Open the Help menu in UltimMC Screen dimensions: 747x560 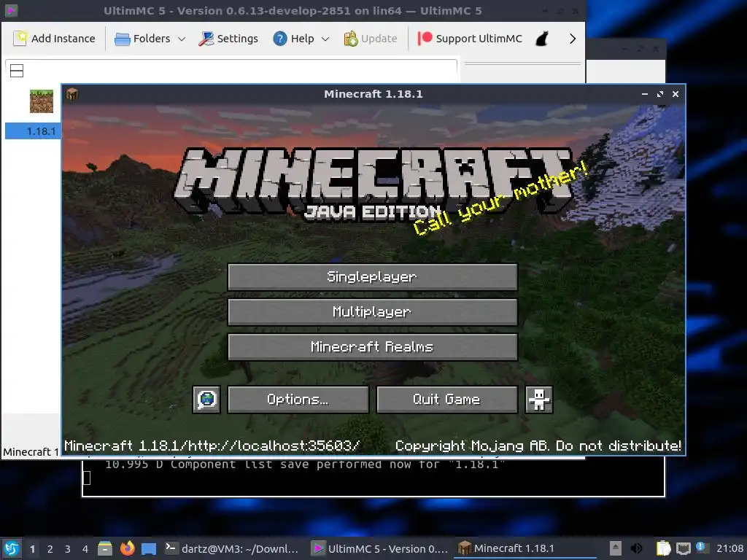pyautogui.click(x=294, y=39)
